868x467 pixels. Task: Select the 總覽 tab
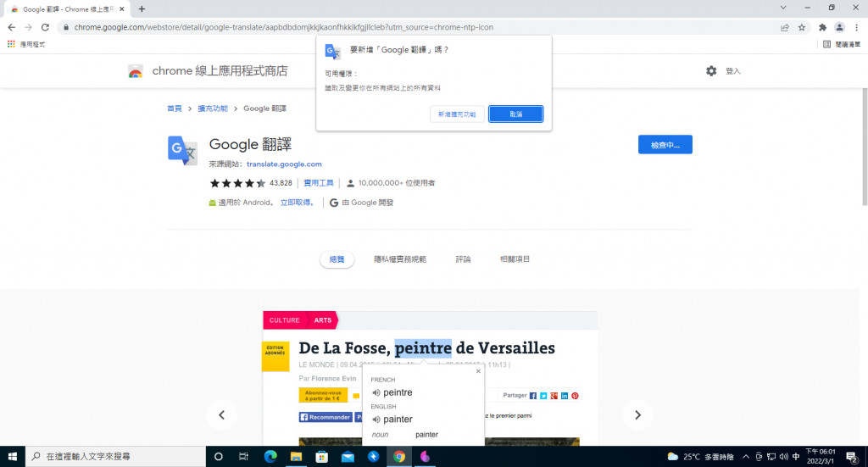[x=337, y=259]
